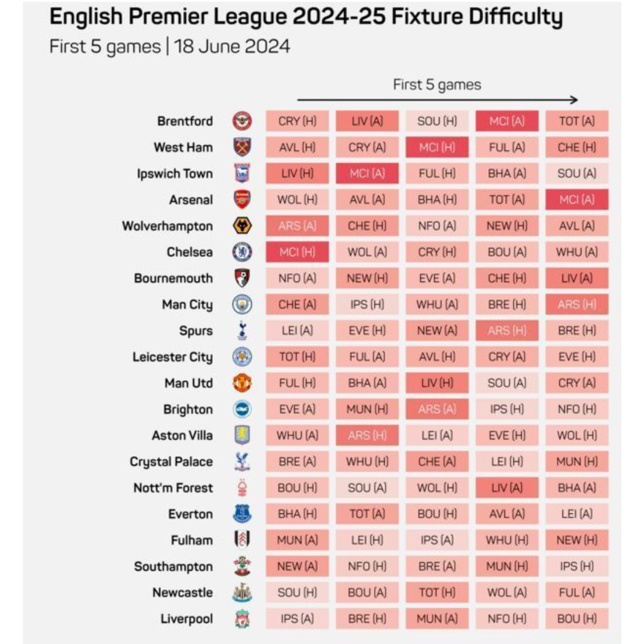Click the West Ham club crest

click(x=242, y=147)
